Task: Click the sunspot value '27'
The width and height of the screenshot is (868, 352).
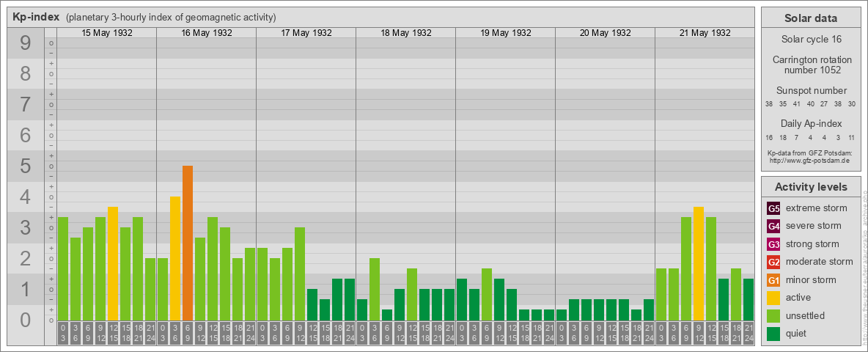Action: coord(825,104)
